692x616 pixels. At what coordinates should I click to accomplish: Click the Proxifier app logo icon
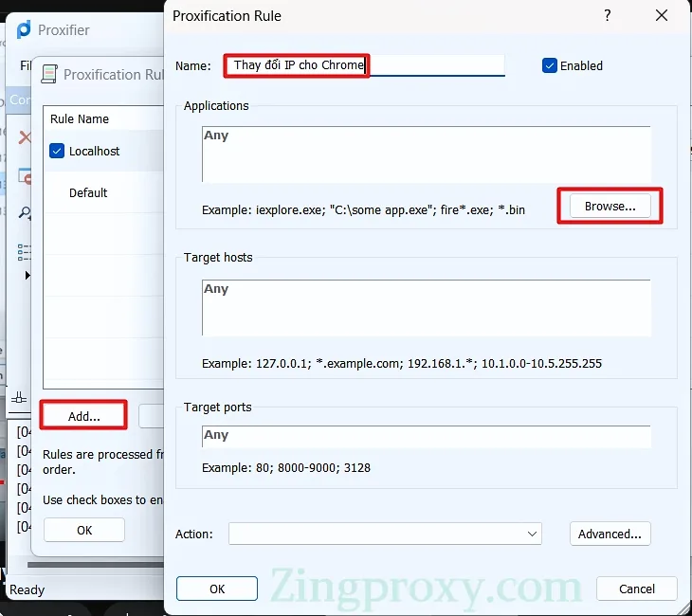24,29
